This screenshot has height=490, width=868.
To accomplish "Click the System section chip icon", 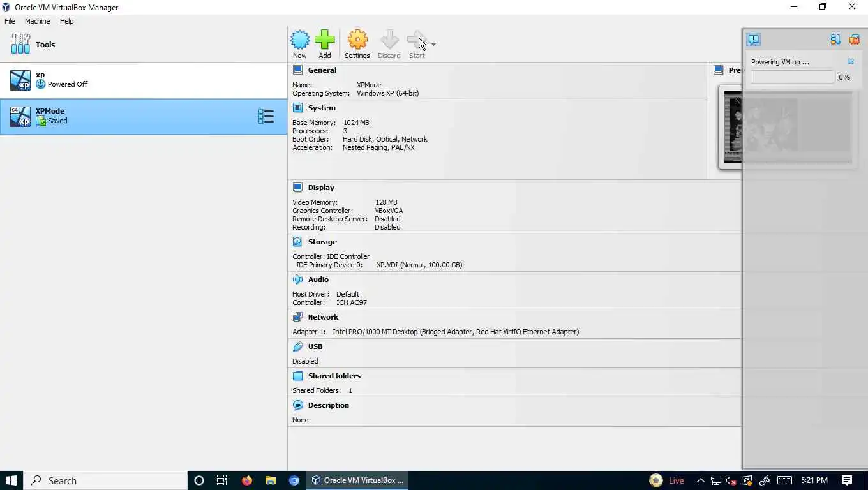I will [x=297, y=108].
